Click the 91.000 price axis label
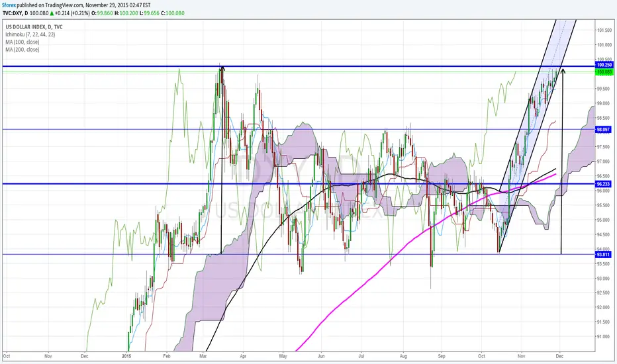The height and width of the screenshot is (364, 617). (604, 336)
